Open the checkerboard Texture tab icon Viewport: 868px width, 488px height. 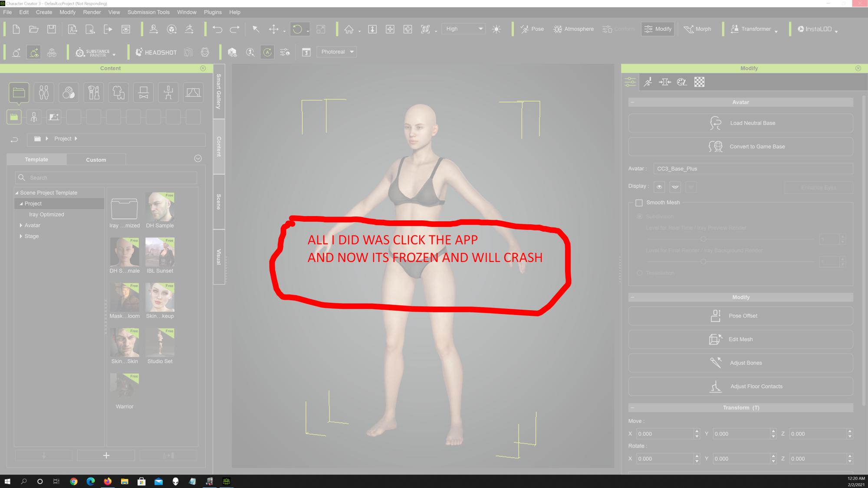pyautogui.click(x=699, y=82)
